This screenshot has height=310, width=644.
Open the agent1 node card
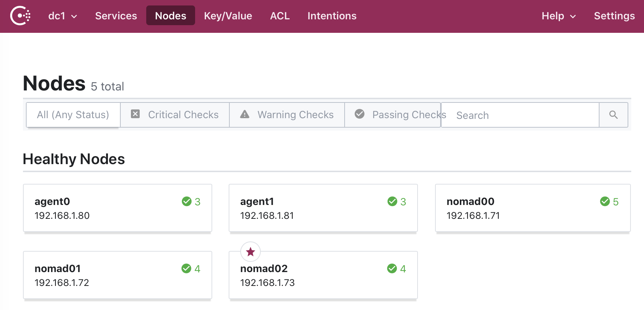pyautogui.click(x=323, y=208)
